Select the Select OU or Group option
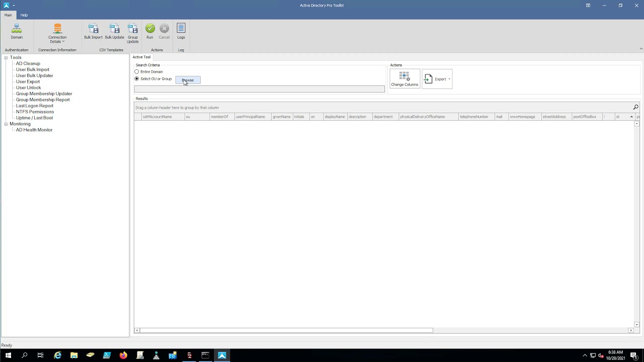This screenshot has width=644, height=362. 136,79
